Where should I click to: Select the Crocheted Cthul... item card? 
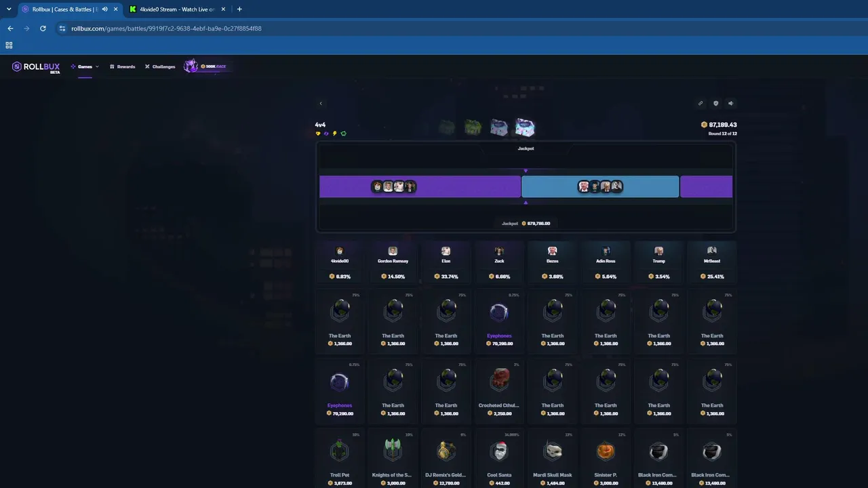[499, 391]
